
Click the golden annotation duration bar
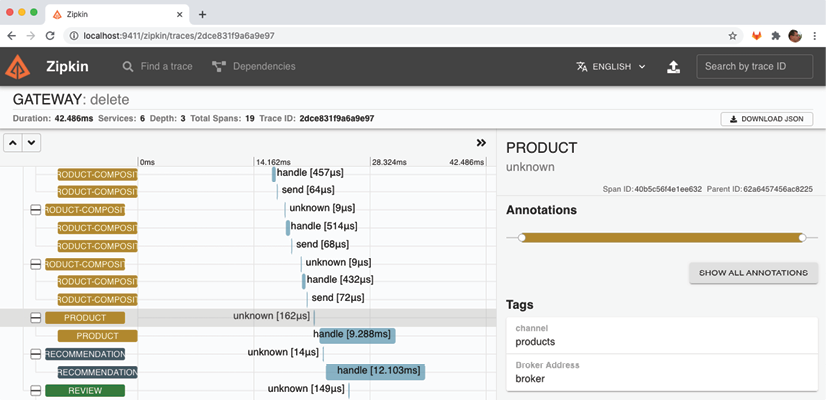pyautogui.click(x=662, y=238)
